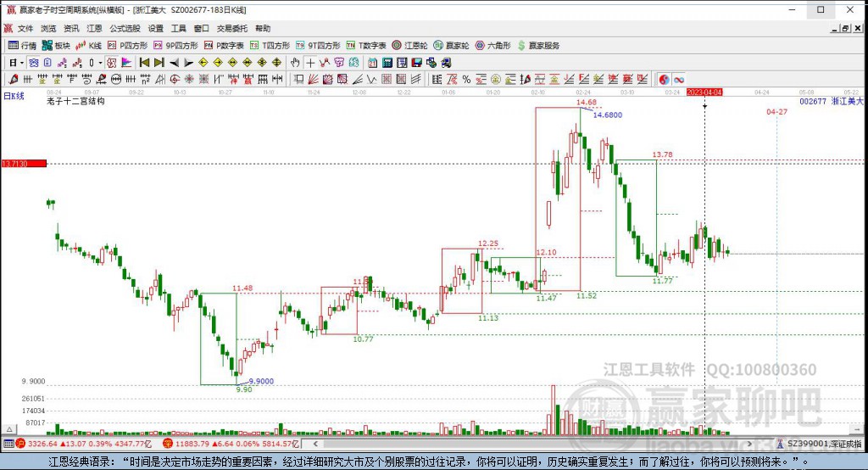Click the circled 金 golden ratio icon

pyautogui.click(x=496, y=79)
